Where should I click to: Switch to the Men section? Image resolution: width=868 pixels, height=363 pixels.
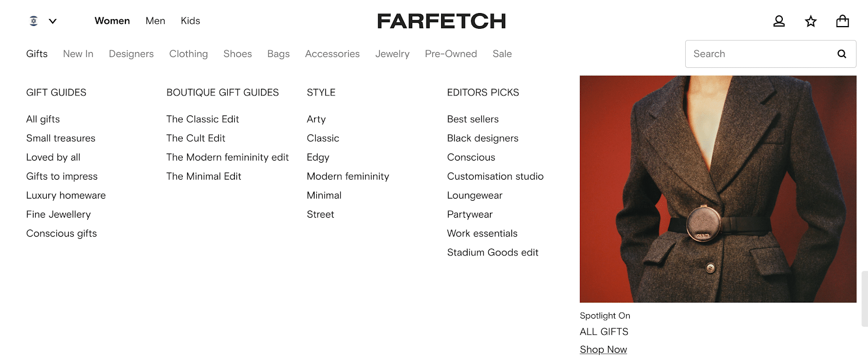(x=155, y=21)
